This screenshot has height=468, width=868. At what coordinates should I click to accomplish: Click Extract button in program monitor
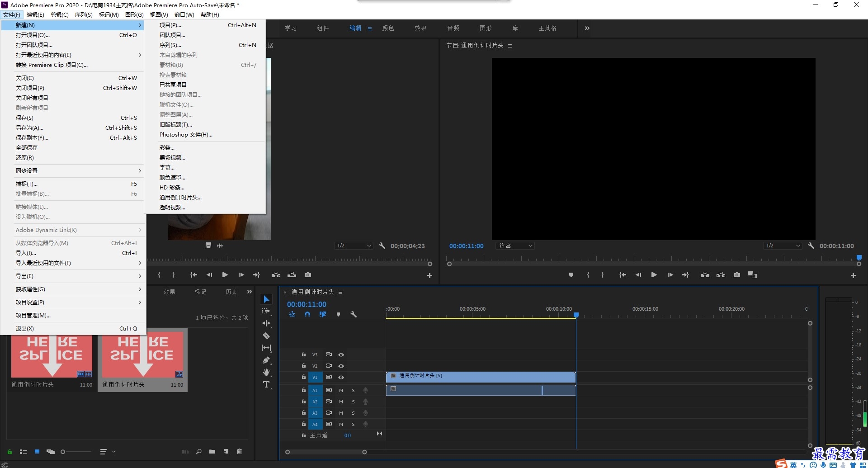[721, 275]
